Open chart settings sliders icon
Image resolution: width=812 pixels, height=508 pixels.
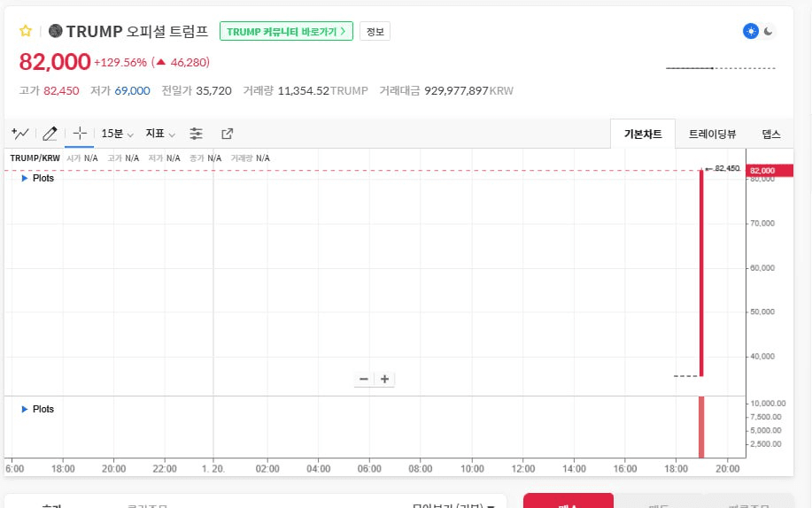tap(197, 134)
